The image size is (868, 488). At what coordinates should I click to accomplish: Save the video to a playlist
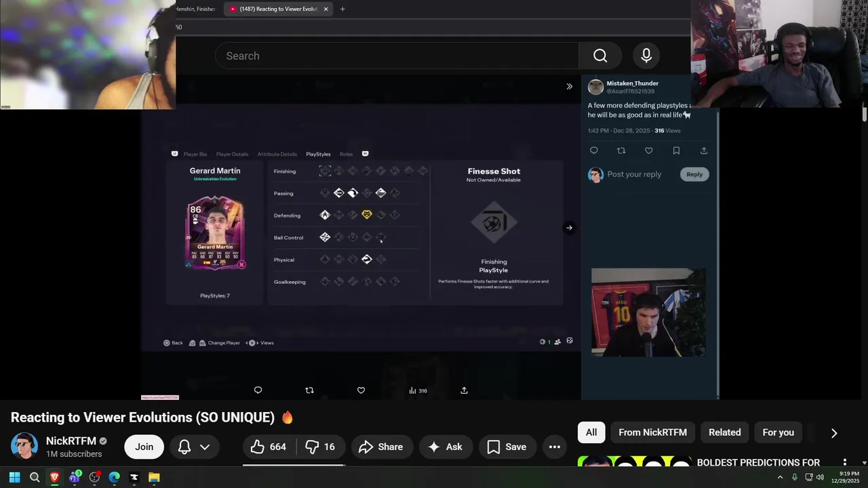(507, 447)
